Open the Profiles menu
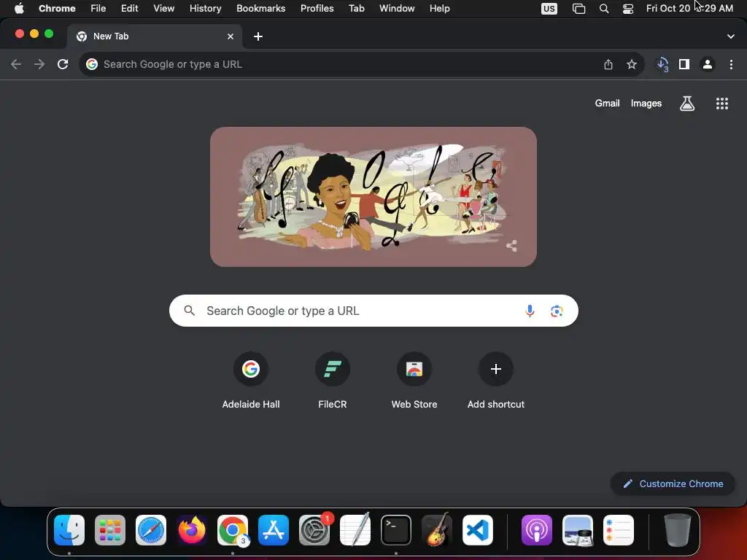The image size is (747, 560). (317, 9)
